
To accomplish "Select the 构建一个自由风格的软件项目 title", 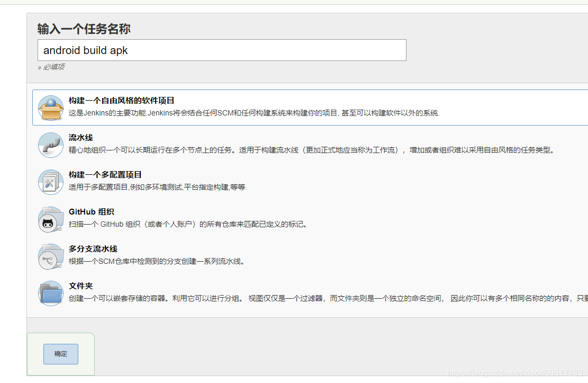I will [122, 101].
